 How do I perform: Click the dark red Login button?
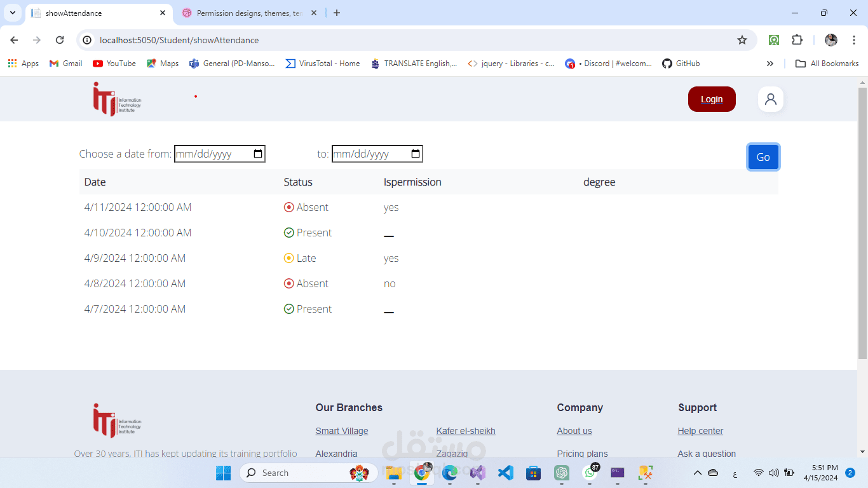coord(712,99)
